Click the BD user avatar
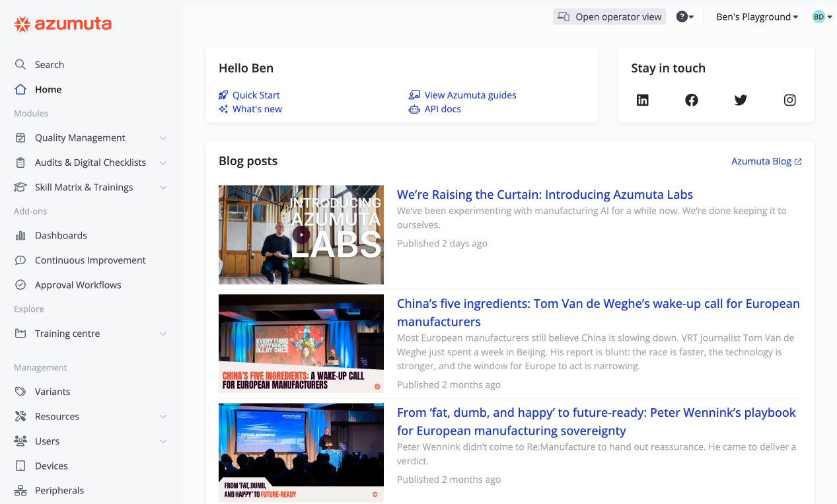Viewport: 837px width, 504px height. coord(819,17)
